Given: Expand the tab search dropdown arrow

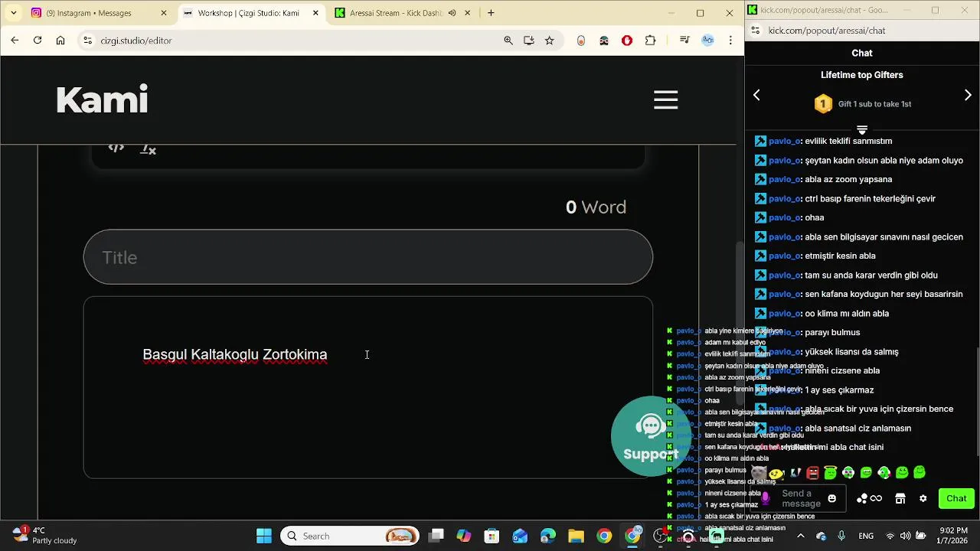Looking at the screenshot, I should coord(13,13).
